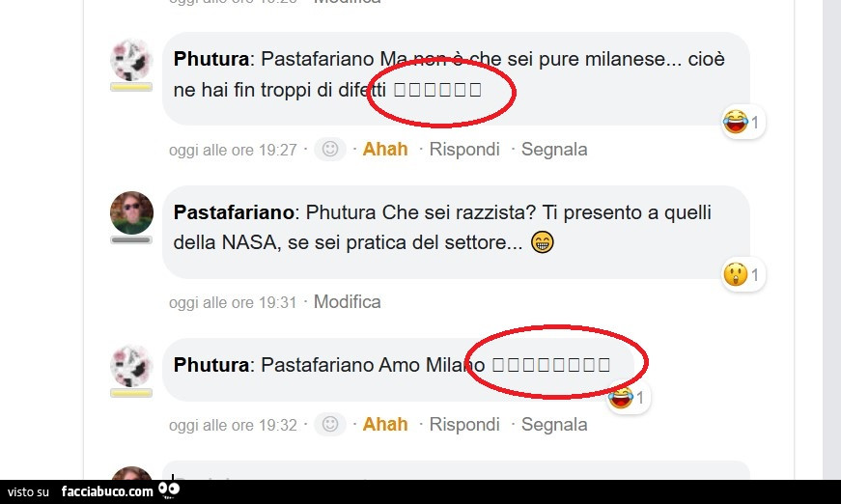Image resolution: width=841 pixels, height=504 pixels.
Task: Reply to the 19:27 comment with Rispondi
Action: point(464,149)
